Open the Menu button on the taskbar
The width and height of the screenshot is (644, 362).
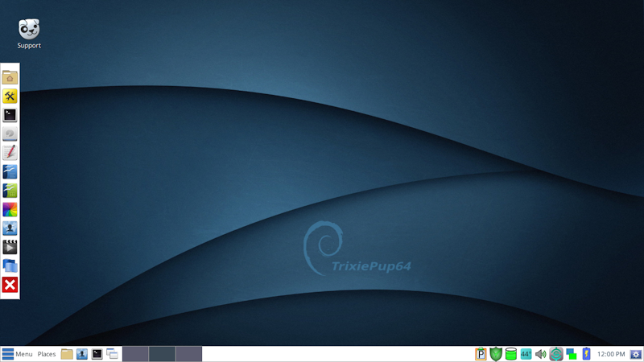coord(17,354)
